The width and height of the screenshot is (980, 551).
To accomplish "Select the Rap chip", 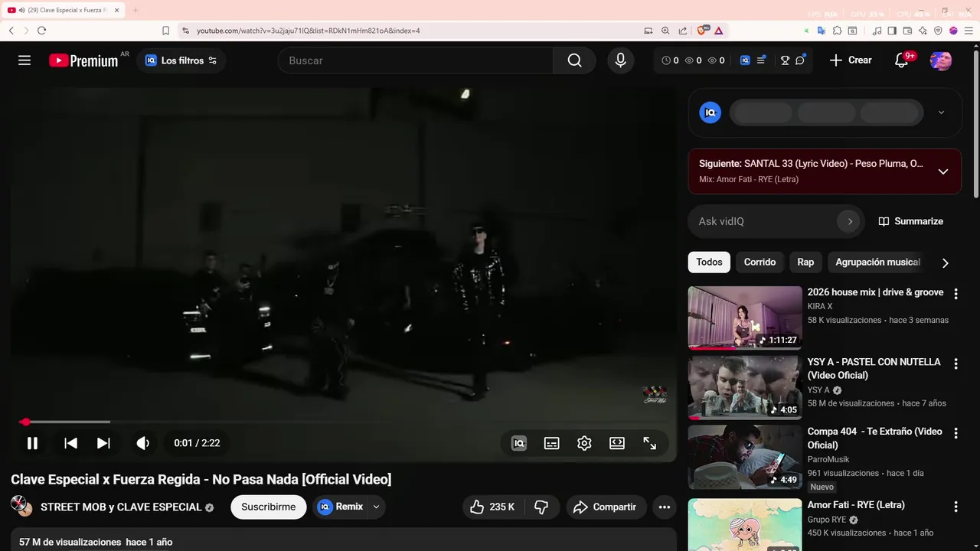I will click(x=805, y=262).
